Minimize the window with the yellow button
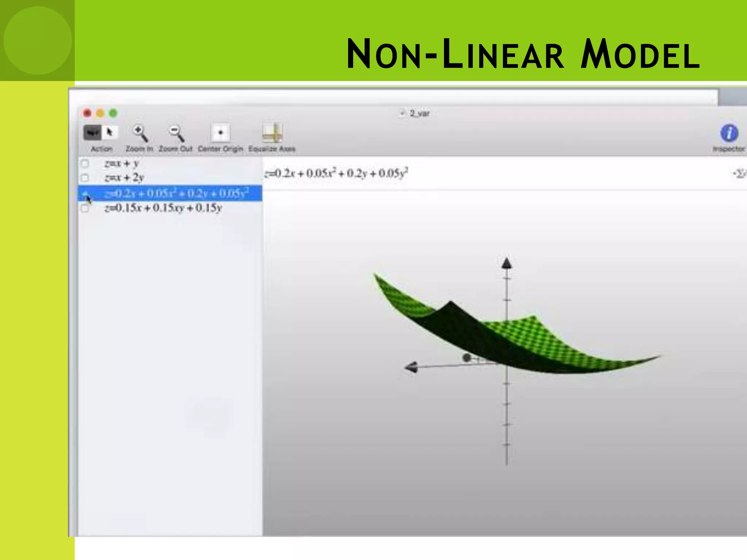 click(x=100, y=113)
